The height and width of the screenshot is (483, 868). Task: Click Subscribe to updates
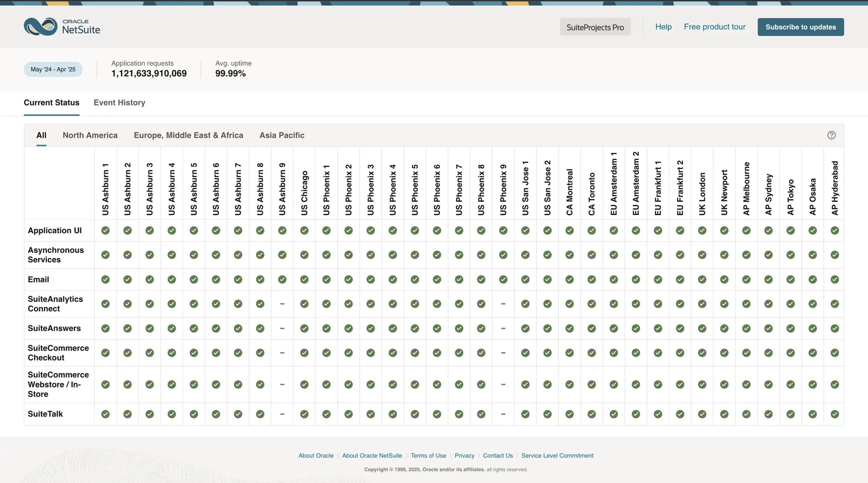[x=801, y=26]
